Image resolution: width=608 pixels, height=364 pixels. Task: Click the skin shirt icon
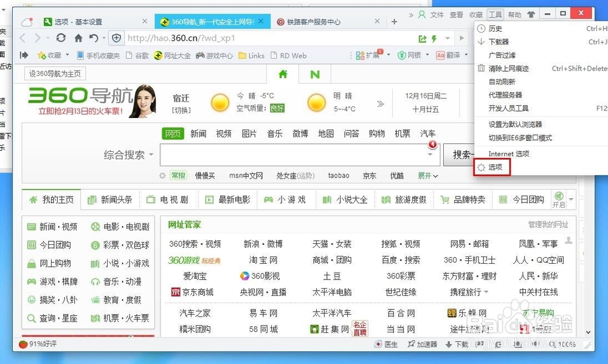[531, 15]
